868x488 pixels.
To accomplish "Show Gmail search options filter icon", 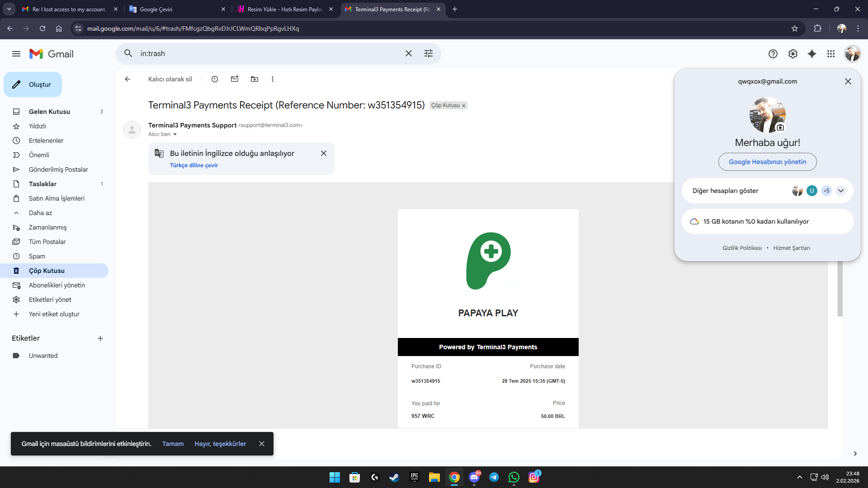I will [429, 53].
